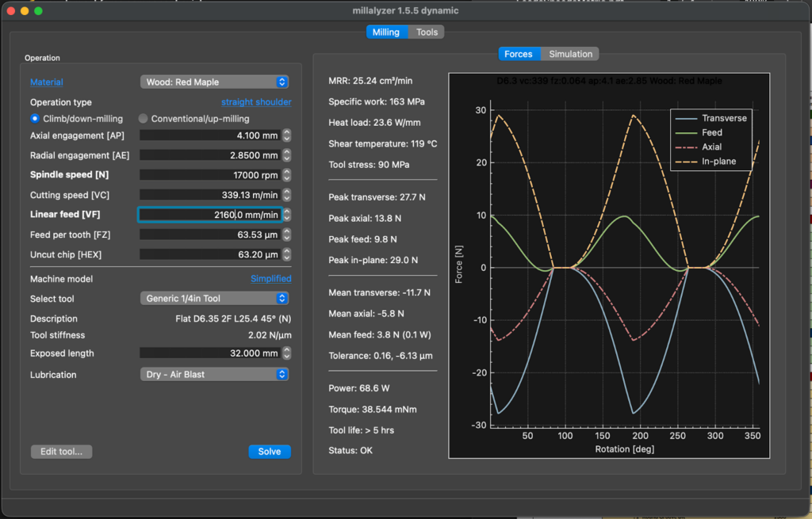Click the Exposed length stepper arrows

pos(287,353)
